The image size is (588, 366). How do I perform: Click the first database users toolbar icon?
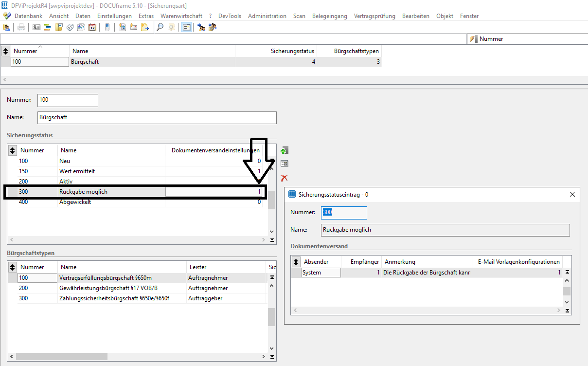(6, 27)
